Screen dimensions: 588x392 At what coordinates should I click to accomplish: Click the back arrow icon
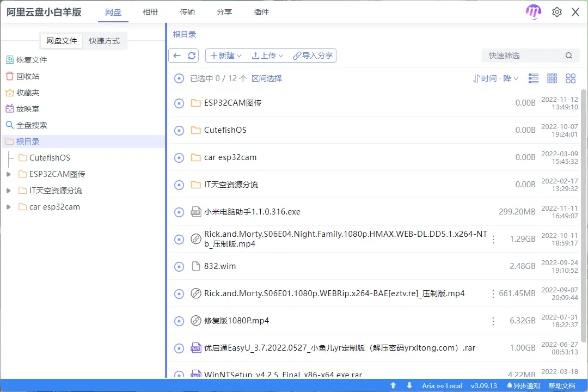coord(177,56)
